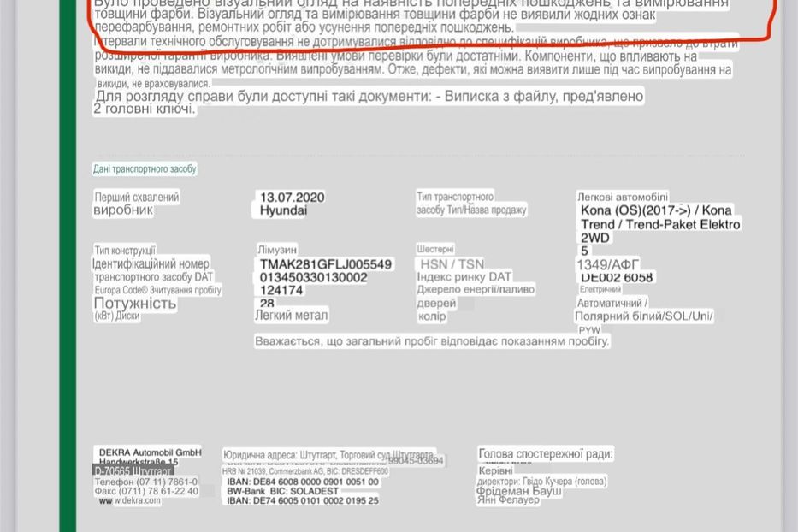Click the 'BW-Bank BIC: SOLADEST' line
This screenshot has height=532, width=798.
pos(282,491)
